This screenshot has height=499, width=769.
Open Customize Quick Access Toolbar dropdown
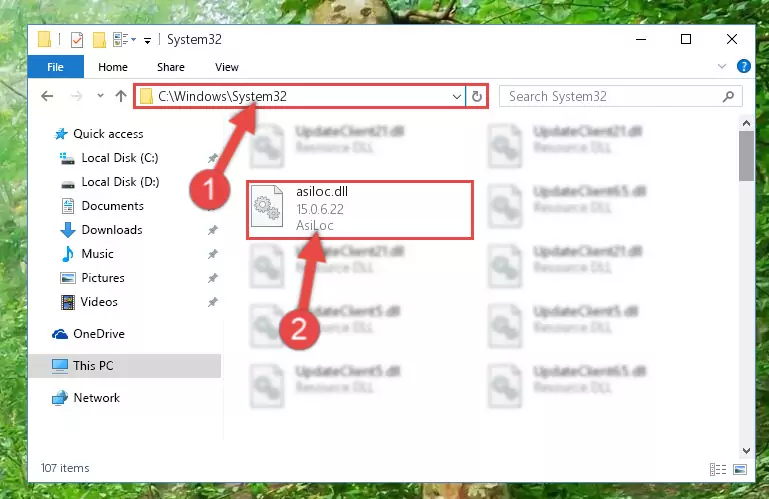pyautogui.click(x=147, y=41)
